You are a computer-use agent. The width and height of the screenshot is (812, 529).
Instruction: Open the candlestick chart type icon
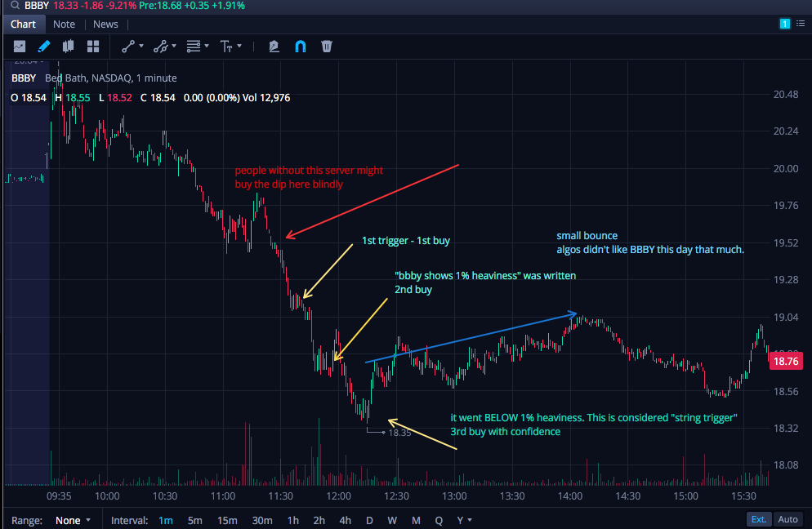click(x=68, y=47)
